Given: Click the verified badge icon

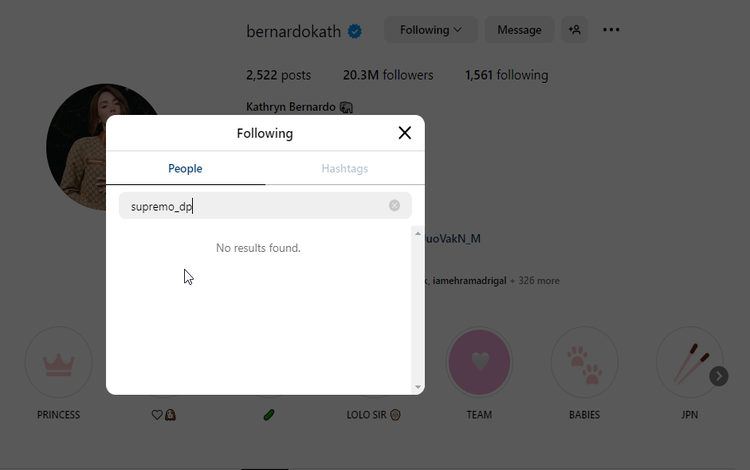Looking at the screenshot, I should 354,31.
